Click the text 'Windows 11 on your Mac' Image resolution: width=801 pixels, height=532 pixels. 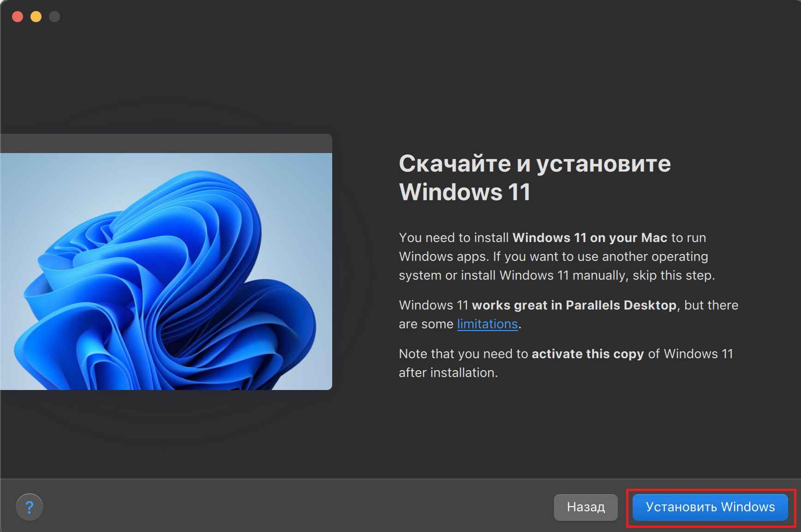coord(590,237)
